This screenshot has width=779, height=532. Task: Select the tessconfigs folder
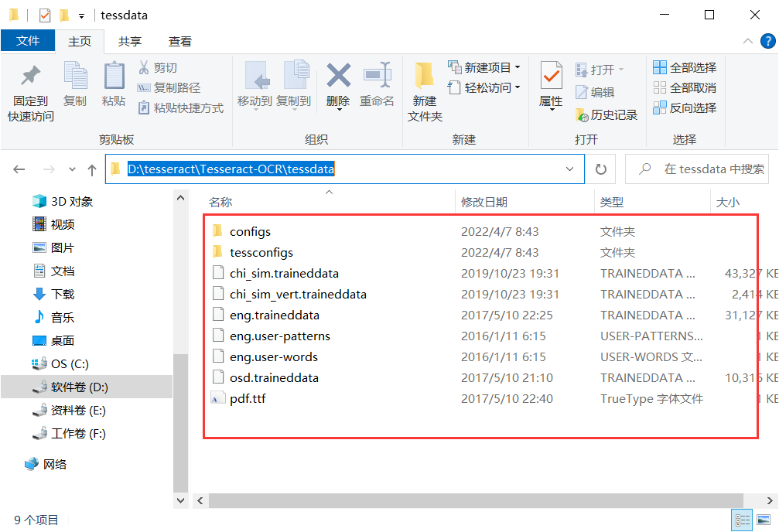(x=261, y=252)
